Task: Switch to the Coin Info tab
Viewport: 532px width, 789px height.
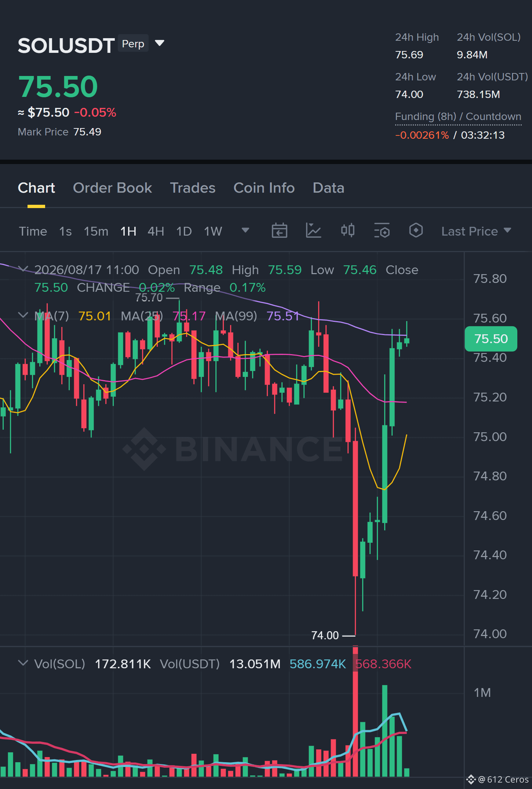Action: tap(264, 188)
